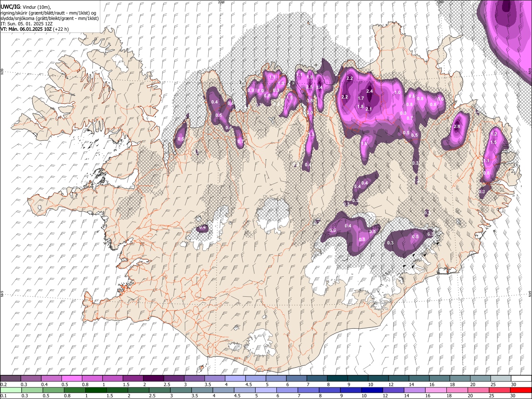Click the '30' label under the top legend row

coord(513,384)
